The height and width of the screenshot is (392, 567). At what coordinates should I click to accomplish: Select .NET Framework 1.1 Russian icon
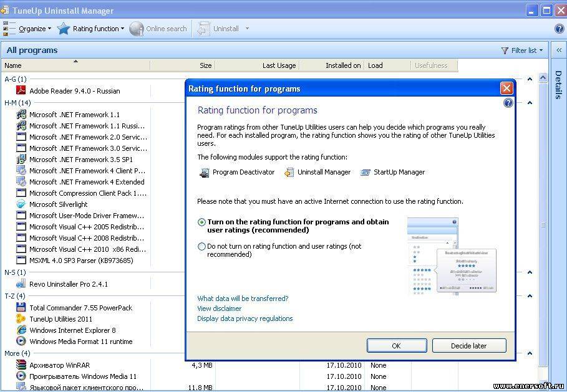click(21, 126)
